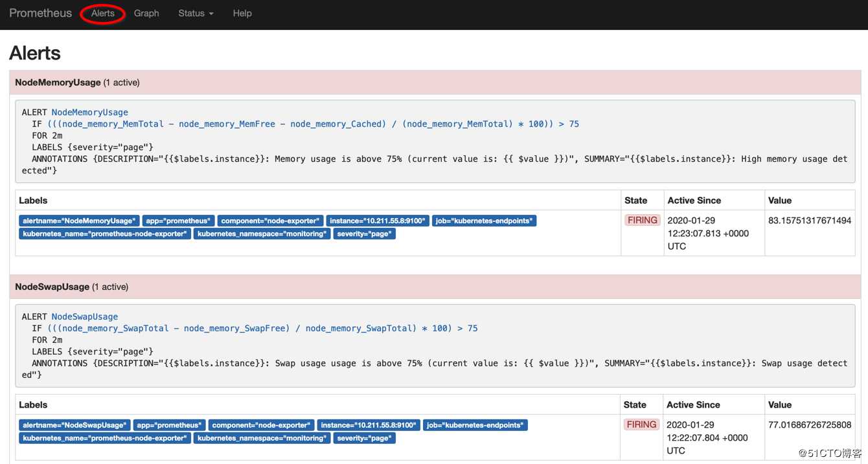This screenshot has height=464, width=868.
Task: Collapse the NodeSwapUsage alert header
Action: [435, 287]
